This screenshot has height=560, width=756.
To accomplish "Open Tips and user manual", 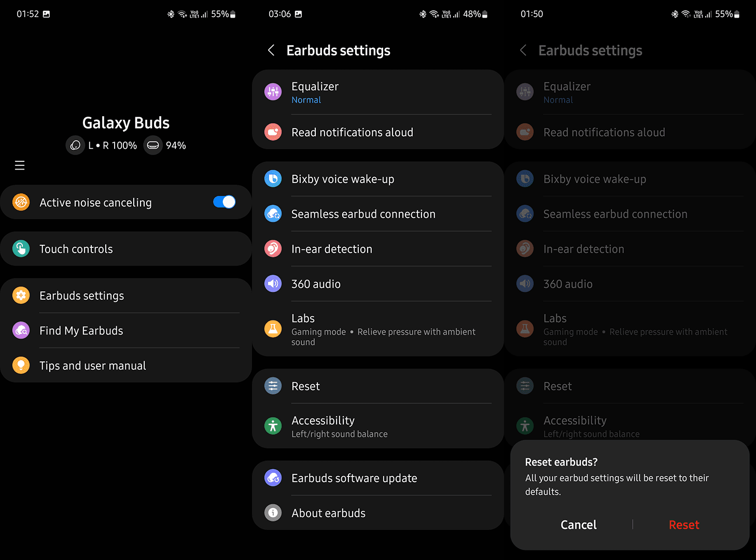I will click(x=126, y=366).
